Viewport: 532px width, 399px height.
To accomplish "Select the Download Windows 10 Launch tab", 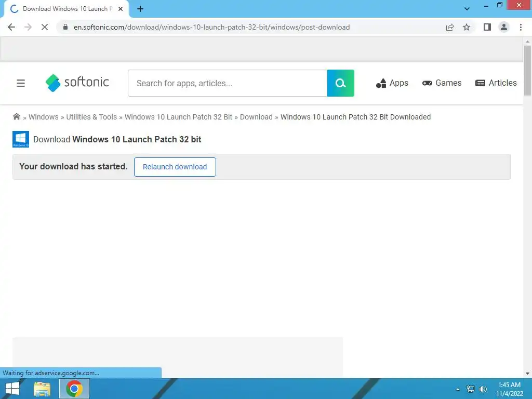I will pyautogui.click(x=66, y=9).
